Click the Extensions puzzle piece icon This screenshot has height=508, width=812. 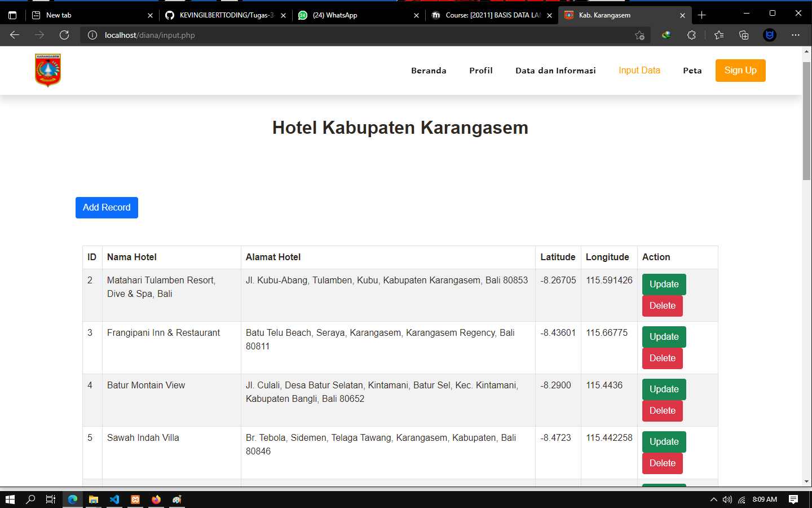(x=691, y=35)
